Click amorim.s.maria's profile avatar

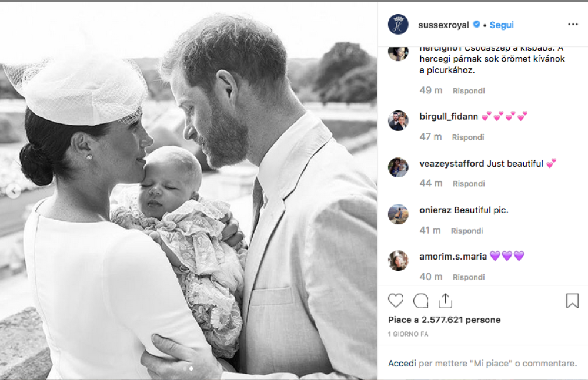coord(398,261)
